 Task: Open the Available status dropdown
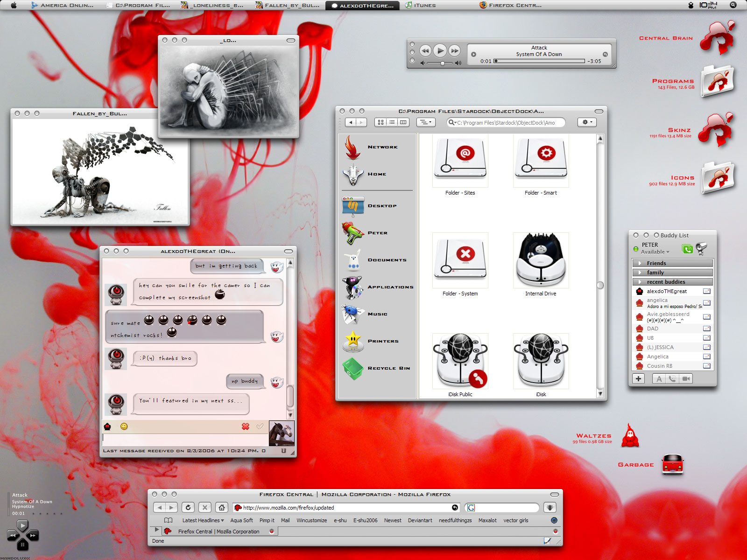655,252
